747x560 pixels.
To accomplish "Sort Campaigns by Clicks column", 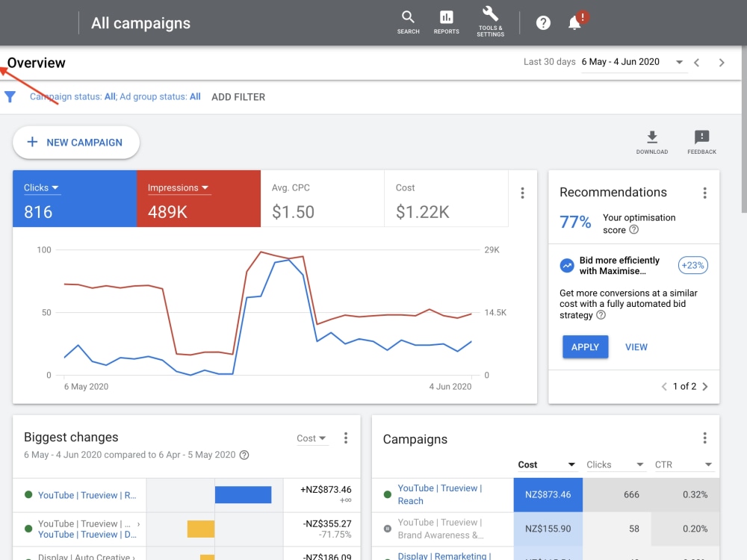I will coord(615,464).
